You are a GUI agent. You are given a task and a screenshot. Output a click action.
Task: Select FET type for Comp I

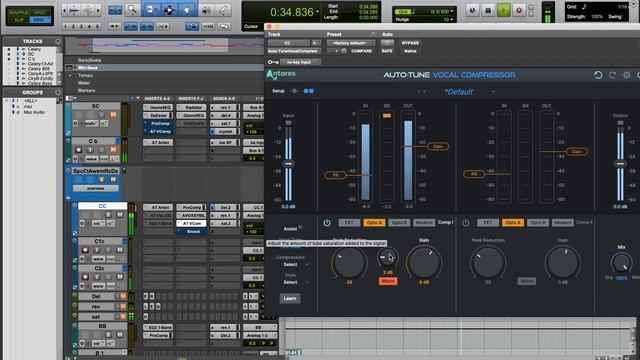(349, 223)
